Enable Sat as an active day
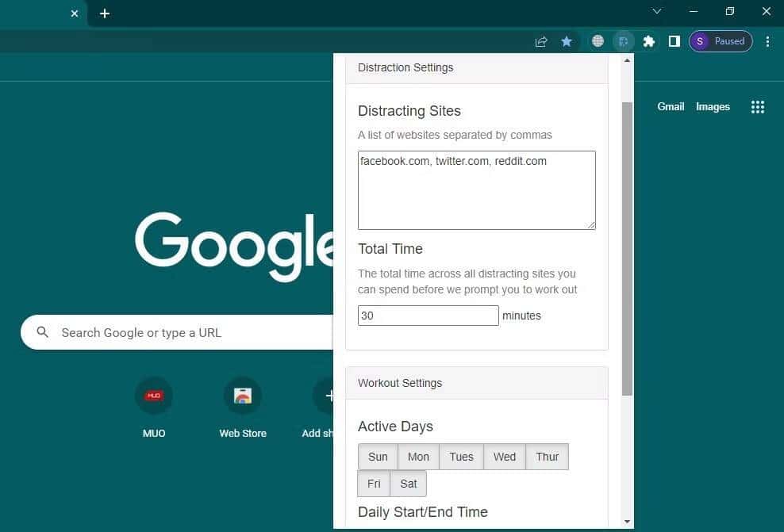This screenshot has height=532, width=784. click(408, 484)
